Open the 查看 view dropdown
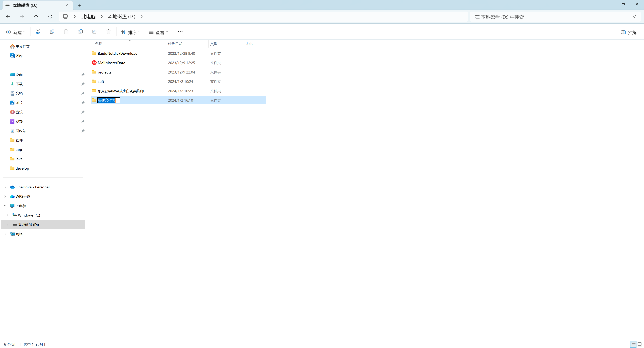Screen dimensions: 644x348 pos(158,32)
